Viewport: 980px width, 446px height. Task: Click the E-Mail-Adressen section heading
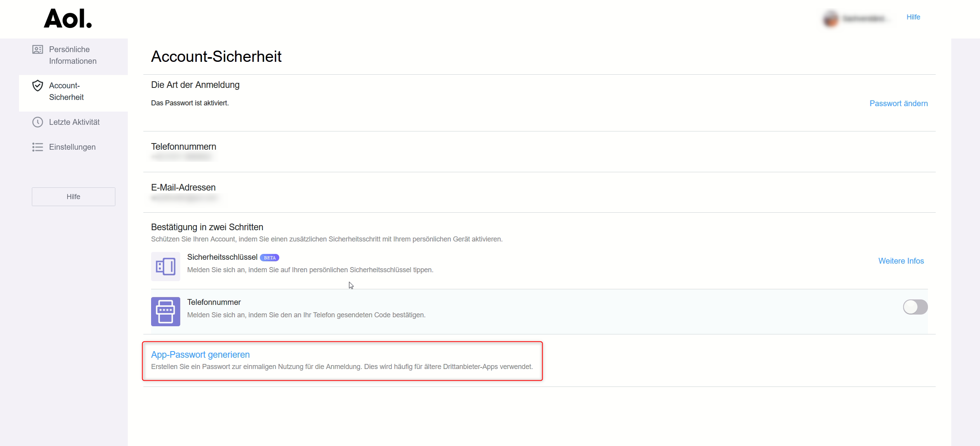tap(183, 187)
